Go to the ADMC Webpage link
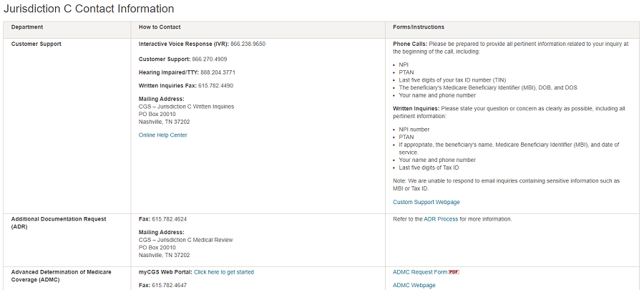The image size is (644, 290). pyautogui.click(x=414, y=285)
